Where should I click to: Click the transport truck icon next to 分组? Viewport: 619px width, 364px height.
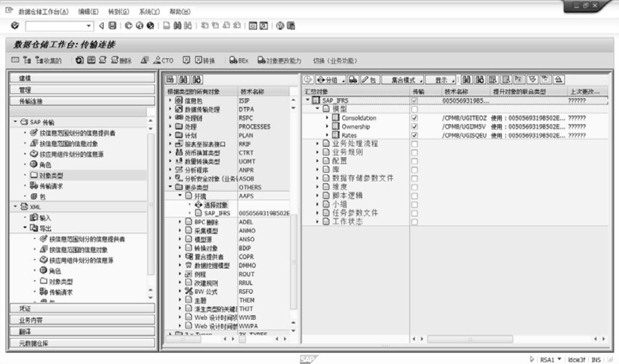tap(353, 79)
